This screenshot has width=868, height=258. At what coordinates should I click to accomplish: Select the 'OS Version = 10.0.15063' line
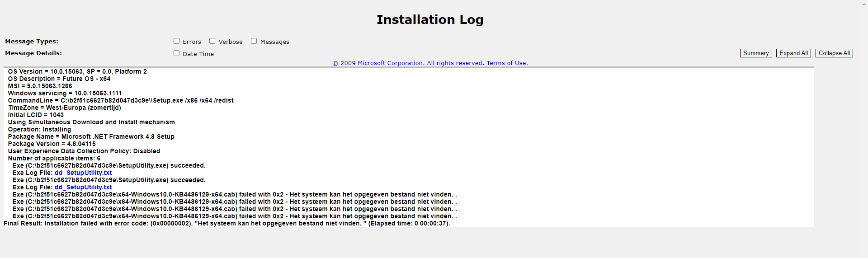pyautogui.click(x=77, y=71)
